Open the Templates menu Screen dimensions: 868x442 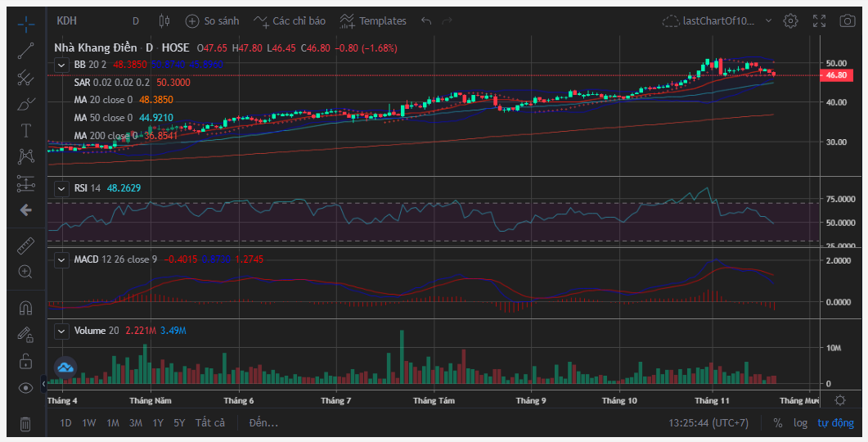373,20
